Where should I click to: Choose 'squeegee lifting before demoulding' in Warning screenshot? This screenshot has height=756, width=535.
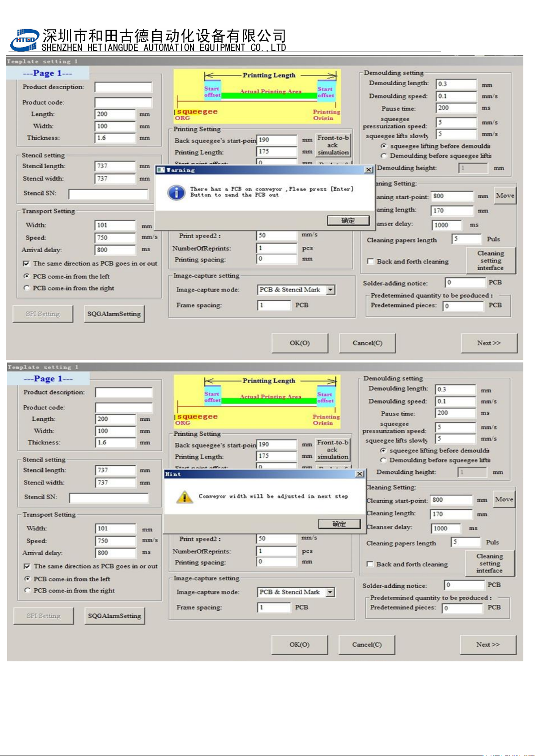pyautogui.click(x=384, y=146)
